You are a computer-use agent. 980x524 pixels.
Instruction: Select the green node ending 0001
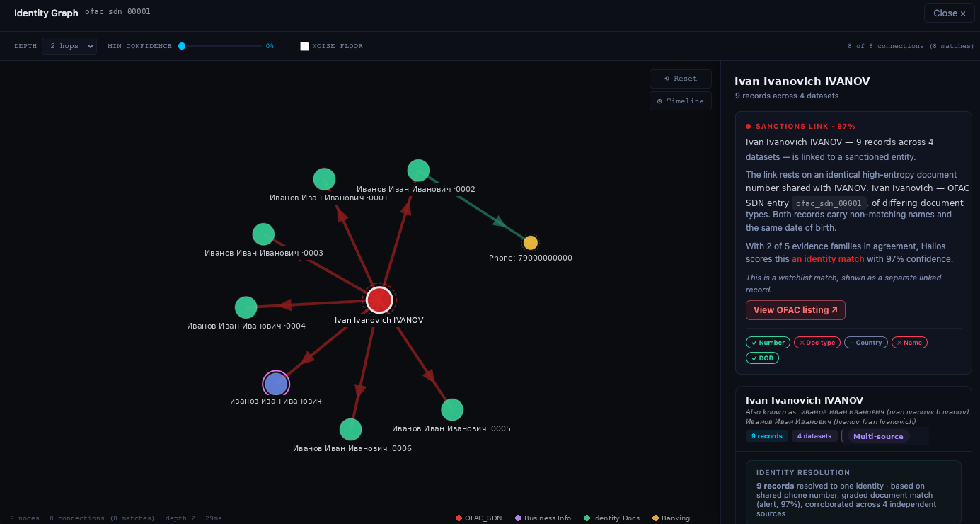[x=324, y=179]
